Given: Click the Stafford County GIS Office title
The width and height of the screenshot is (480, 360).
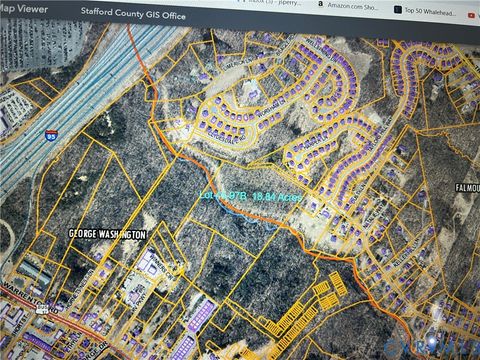Looking at the screenshot, I should (133, 14).
